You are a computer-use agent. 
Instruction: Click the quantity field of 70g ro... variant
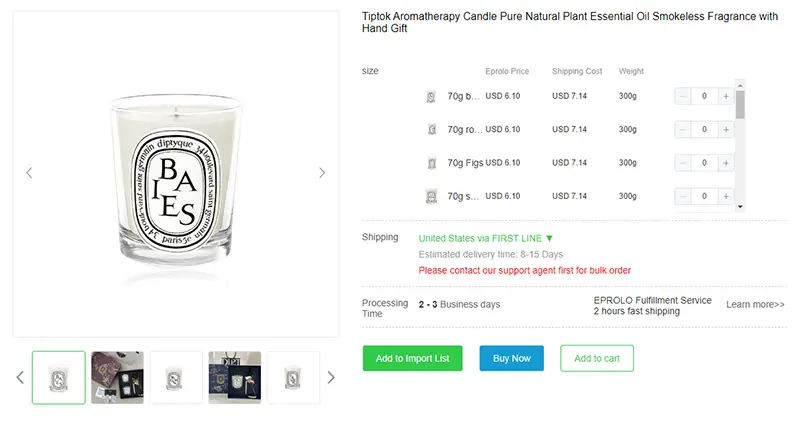pyautogui.click(x=704, y=130)
